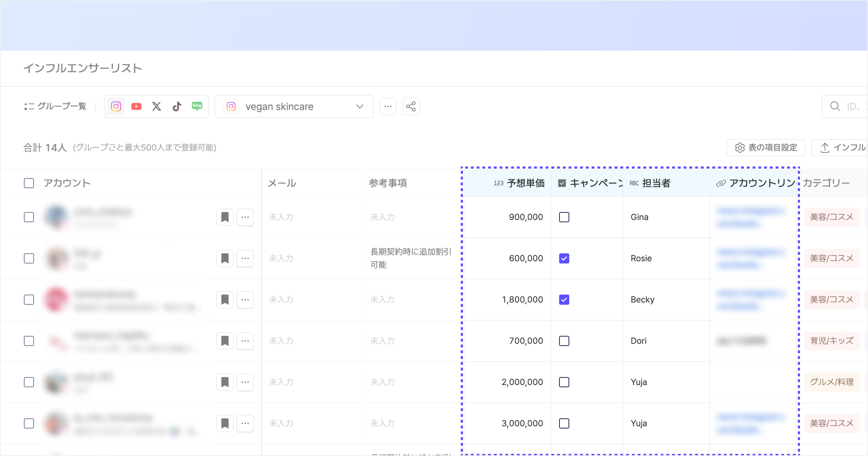Click the 担当者 column header
Viewport: 868px width, 456px height.
tap(656, 183)
